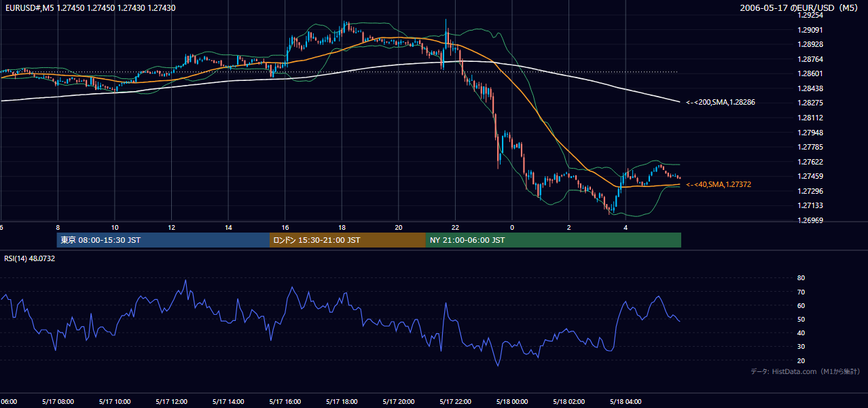The width and height of the screenshot is (868, 408).
Task: Click the 5/17 10:00 bottom time label
Action: click(x=115, y=401)
